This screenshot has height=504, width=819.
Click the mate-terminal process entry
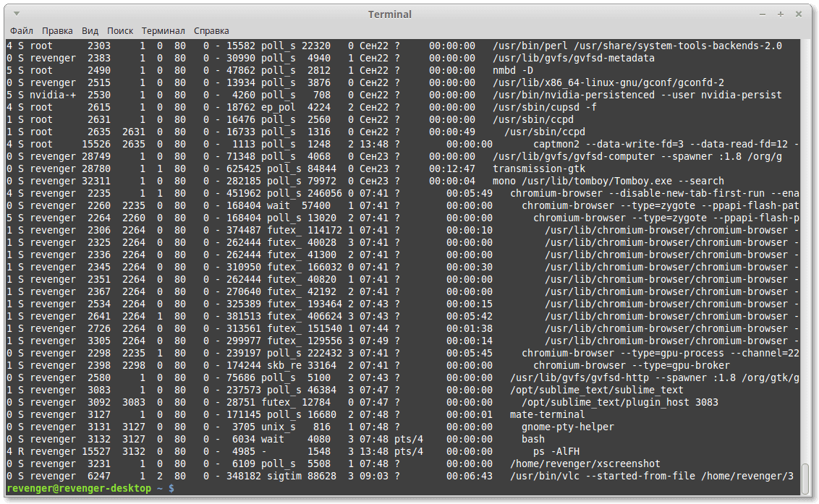(x=547, y=414)
